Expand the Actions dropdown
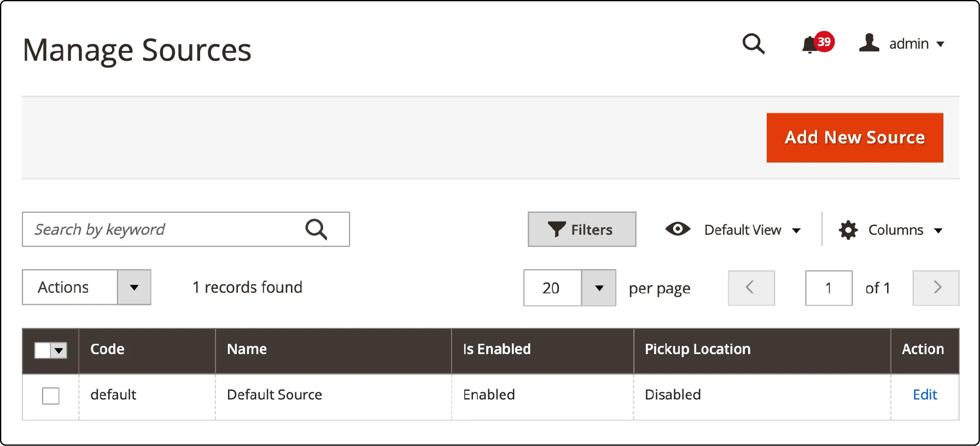This screenshot has height=446, width=980. tap(134, 287)
